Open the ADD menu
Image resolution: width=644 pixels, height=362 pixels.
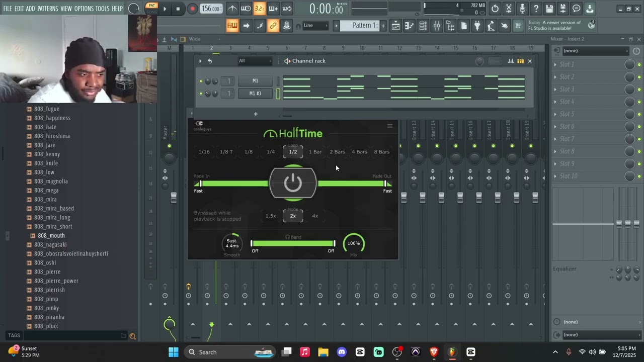[31, 9]
